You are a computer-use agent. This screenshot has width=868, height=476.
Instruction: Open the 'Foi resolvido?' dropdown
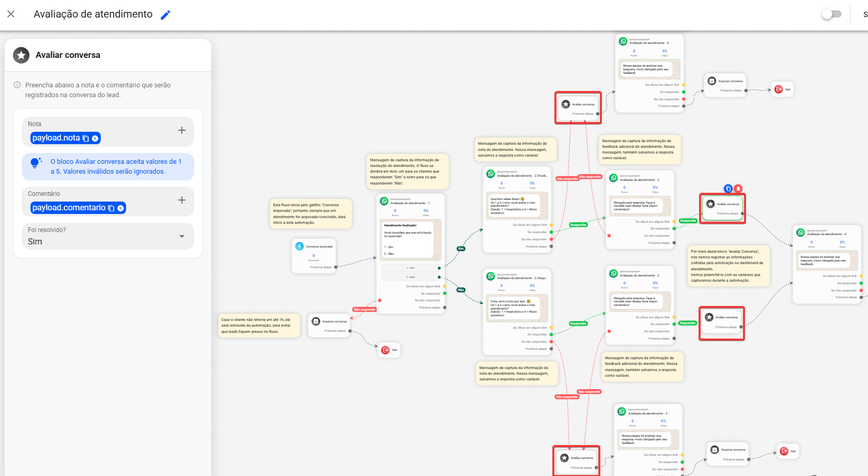coord(108,236)
